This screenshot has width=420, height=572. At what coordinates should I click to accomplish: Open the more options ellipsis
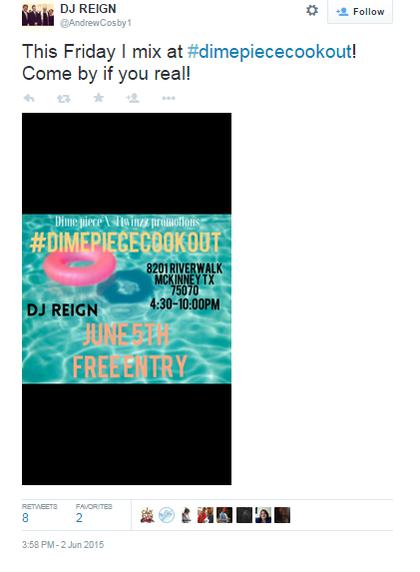(168, 98)
